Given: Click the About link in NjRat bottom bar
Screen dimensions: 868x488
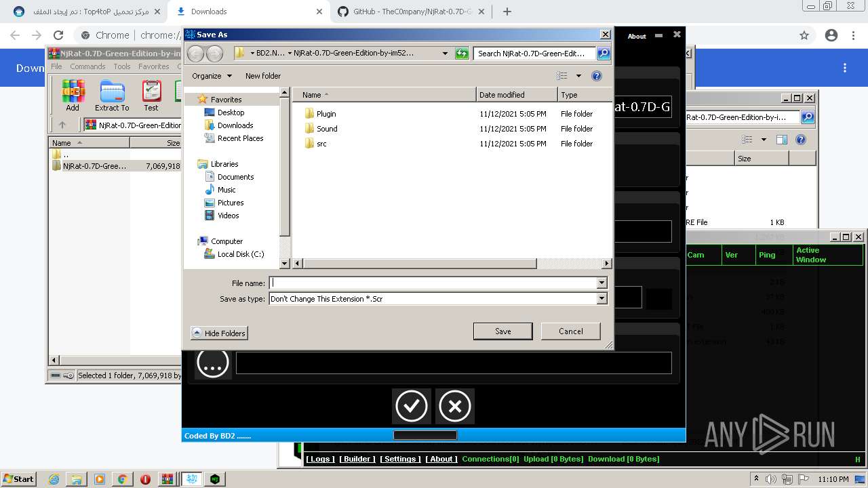Looking at the screenshot, I should pyautogui.click(x=441, y=459).
